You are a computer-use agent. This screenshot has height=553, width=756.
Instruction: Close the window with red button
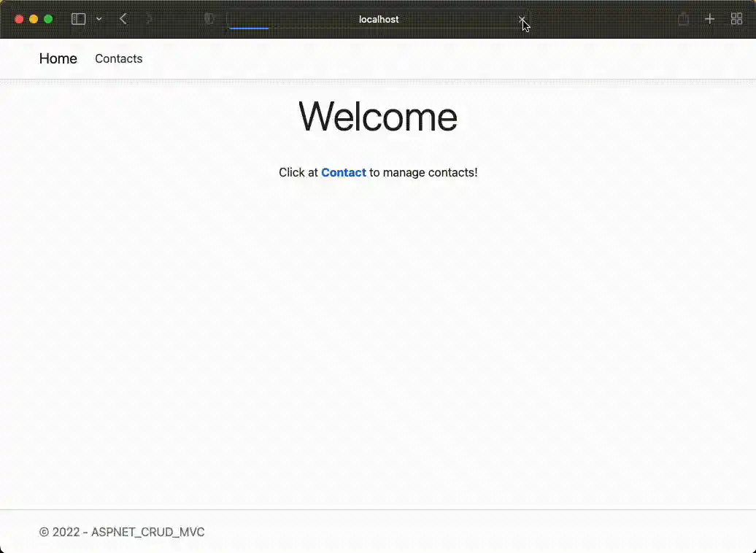[x=19, y=19]
